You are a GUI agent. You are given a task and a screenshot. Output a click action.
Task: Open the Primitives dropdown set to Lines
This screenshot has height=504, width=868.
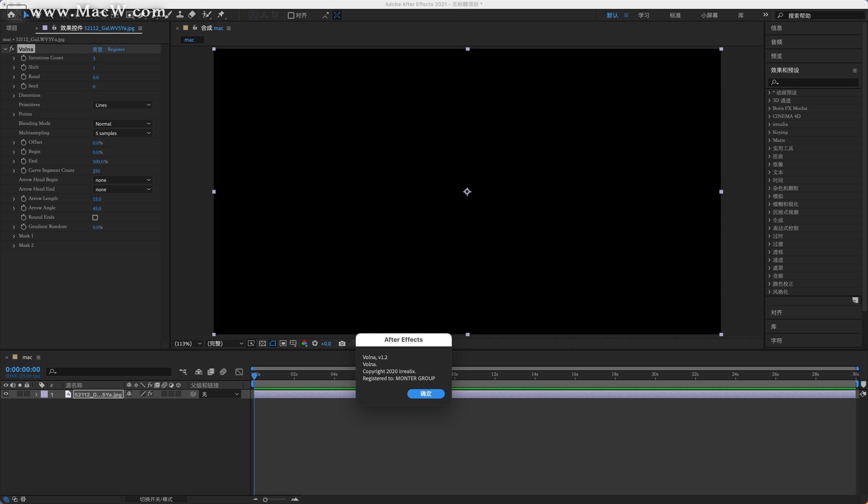click(123, 105)
